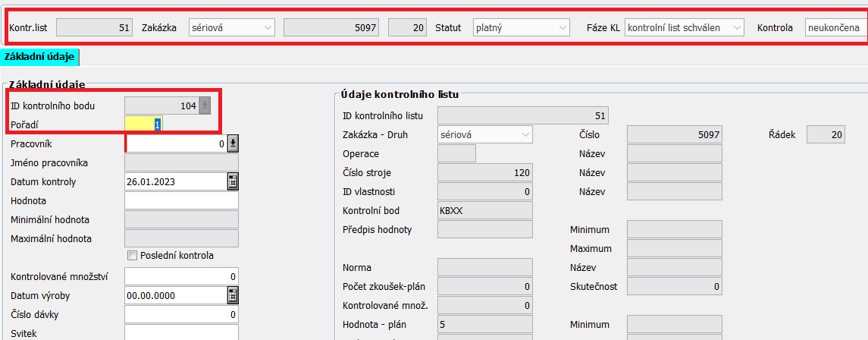The image size is (868, 340).
Task: Open the calendar icon for Datum kontroly
Action: tap(233, 181)
